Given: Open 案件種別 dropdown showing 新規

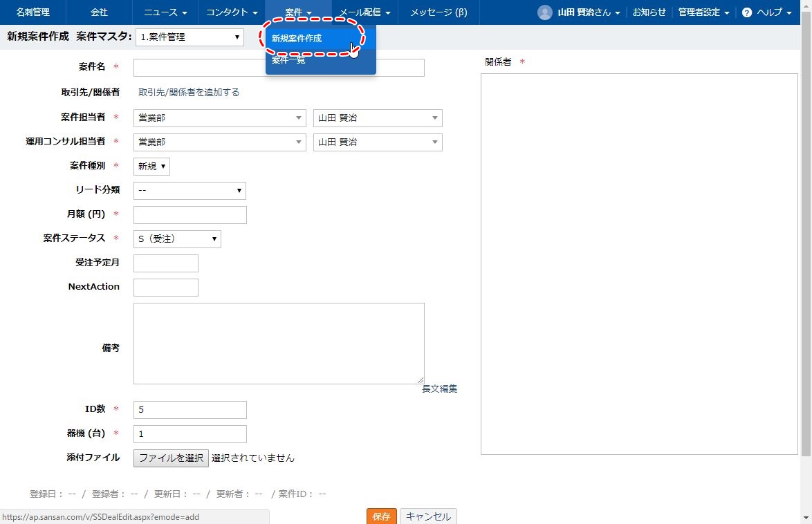Looking at the screenshot, I should point(151,166).
